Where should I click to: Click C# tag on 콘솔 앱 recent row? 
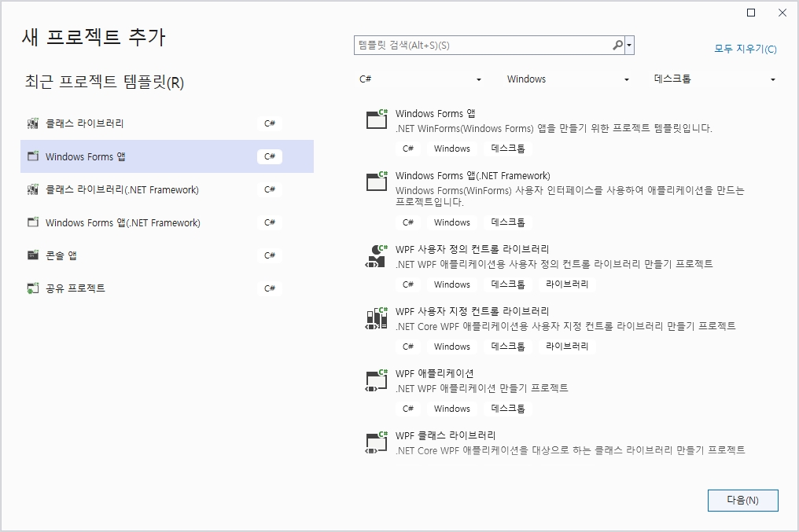tap(270, 255)
